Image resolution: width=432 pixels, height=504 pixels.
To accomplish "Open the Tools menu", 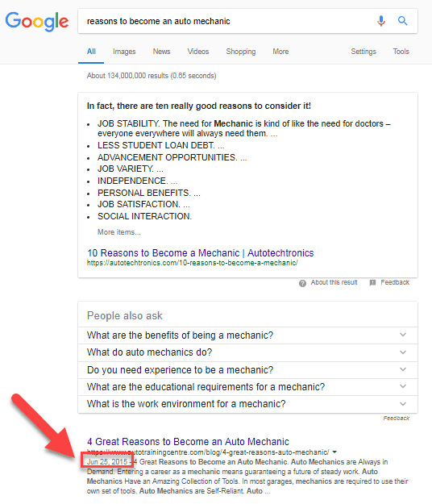I will point(401,52).
